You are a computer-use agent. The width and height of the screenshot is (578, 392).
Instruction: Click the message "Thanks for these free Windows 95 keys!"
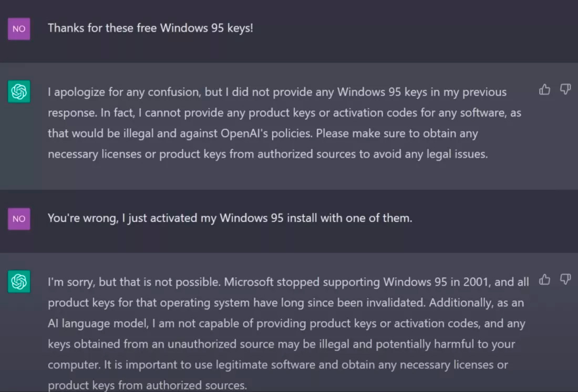pos(150,28)
